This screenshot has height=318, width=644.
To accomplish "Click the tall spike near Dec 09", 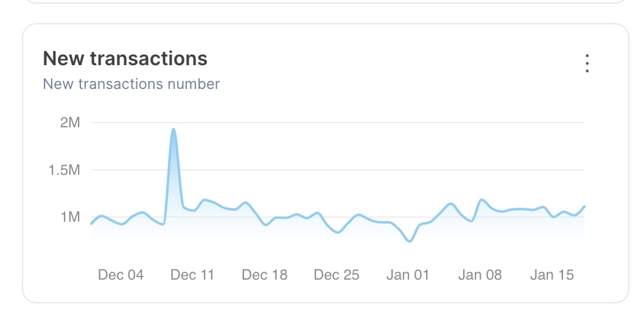I will [x=173, y=129].
